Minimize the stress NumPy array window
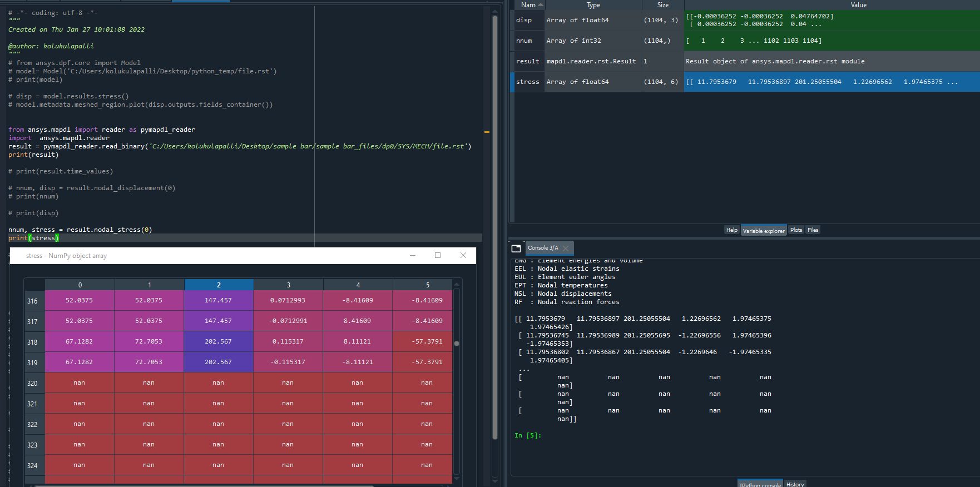This screenshot has width=980, height=487. 413,255
